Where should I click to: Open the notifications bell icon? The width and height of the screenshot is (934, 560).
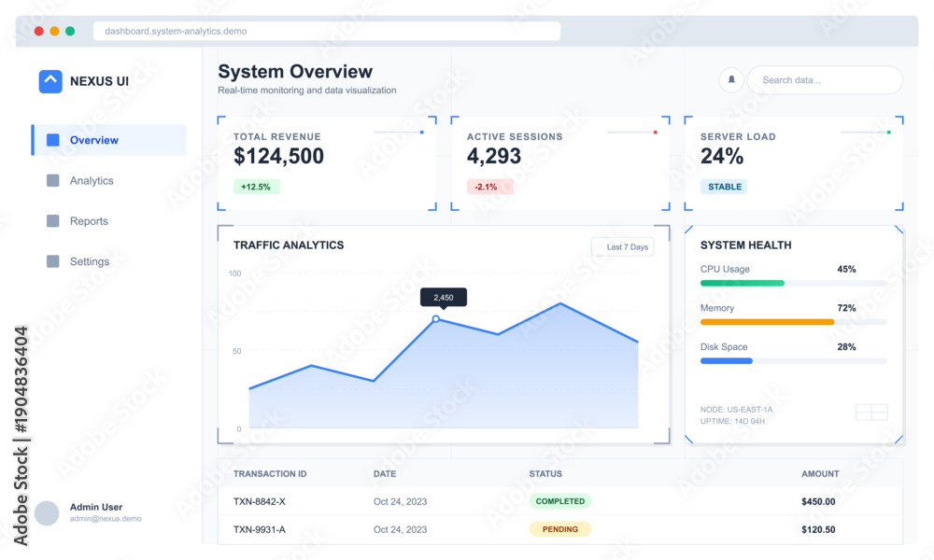pyautogui.click(x=731, y=79)
